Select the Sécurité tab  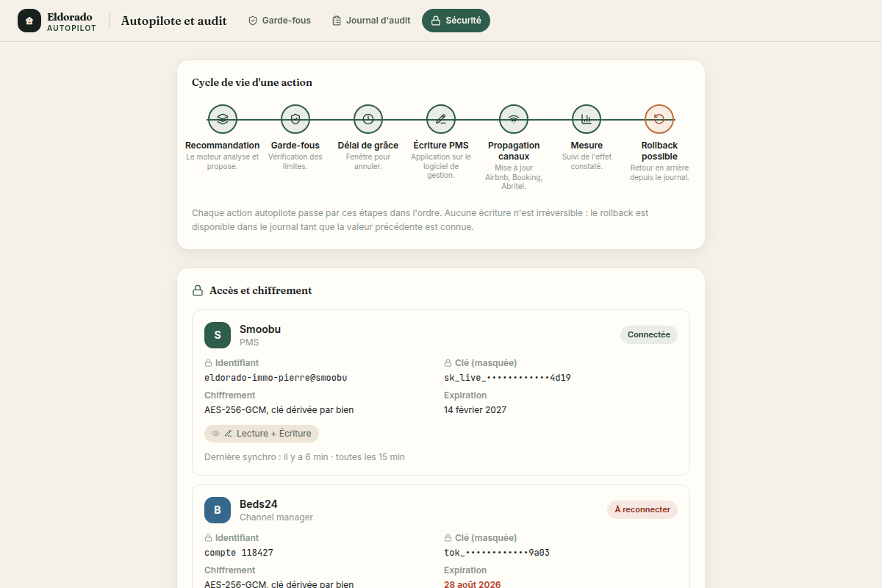pyautogui.click(x=456, y=21)
